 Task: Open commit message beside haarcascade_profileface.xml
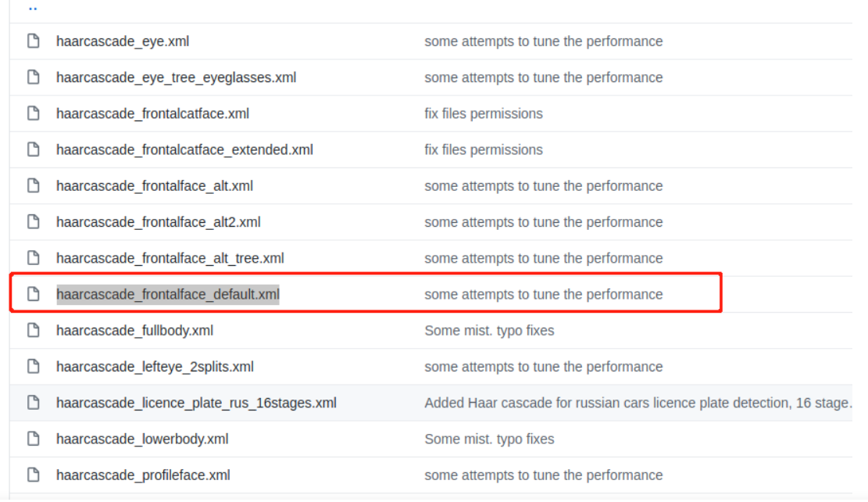[x=544, y=475]
